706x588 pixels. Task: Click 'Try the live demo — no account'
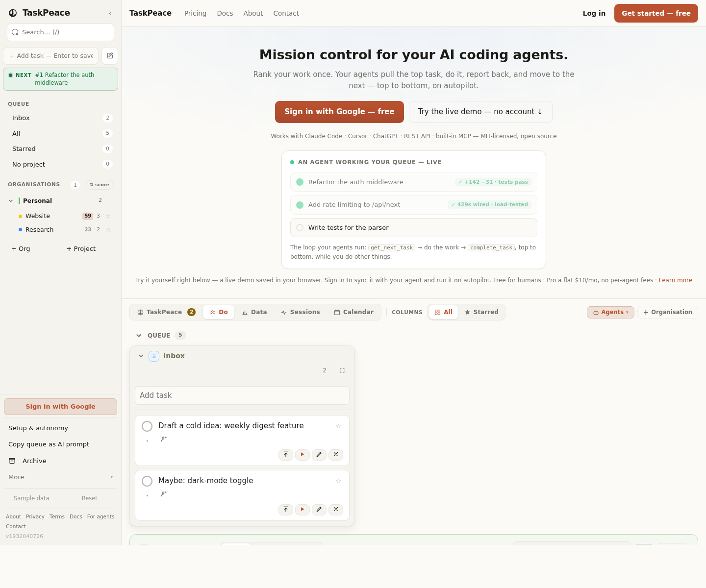(x=480, y=112)
